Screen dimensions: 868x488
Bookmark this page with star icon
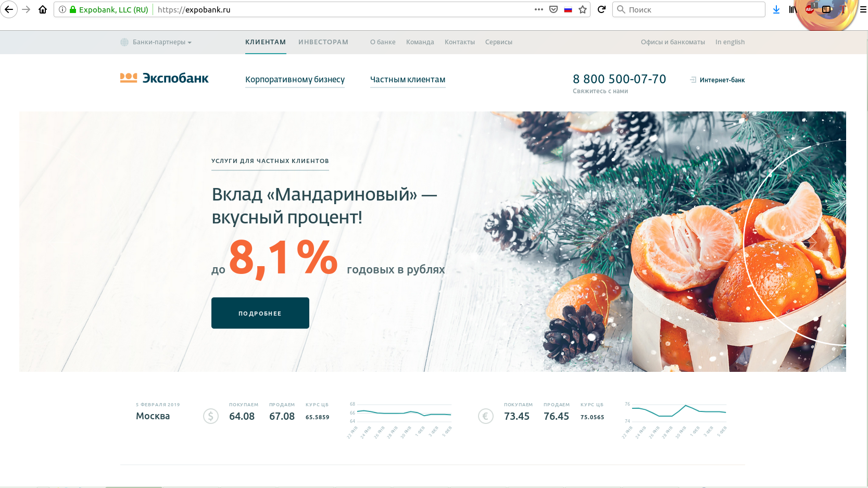pos(583,9)
